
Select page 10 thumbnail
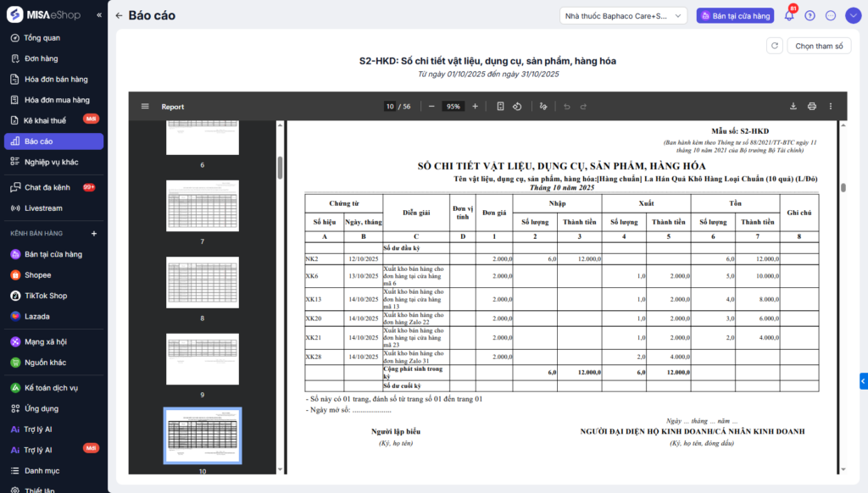[203, 435]
